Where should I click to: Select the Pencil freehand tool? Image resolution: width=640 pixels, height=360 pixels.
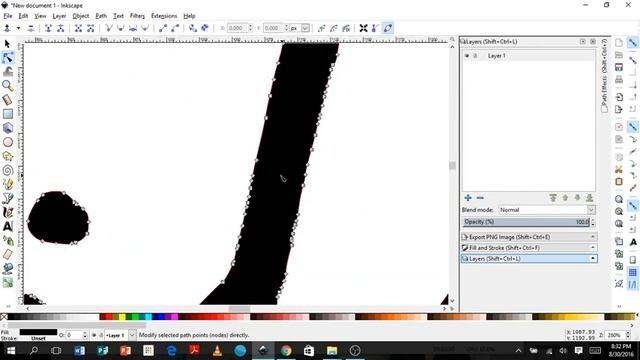[x=7, y=184]
